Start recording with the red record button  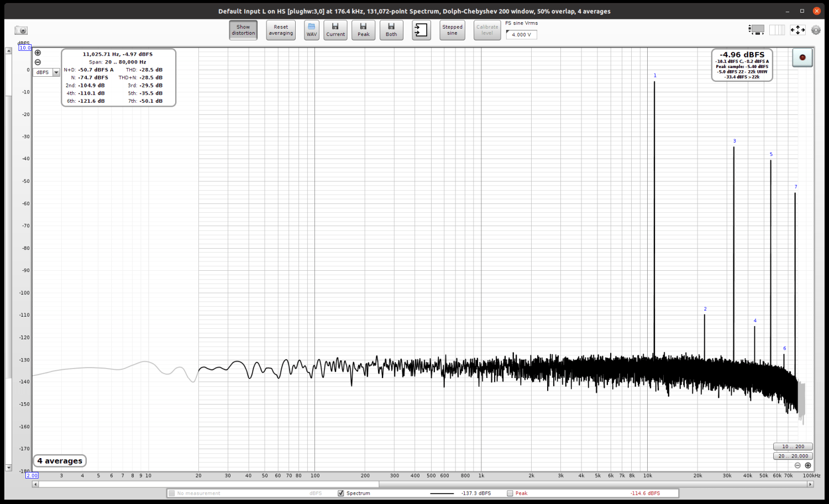[802, 57]
